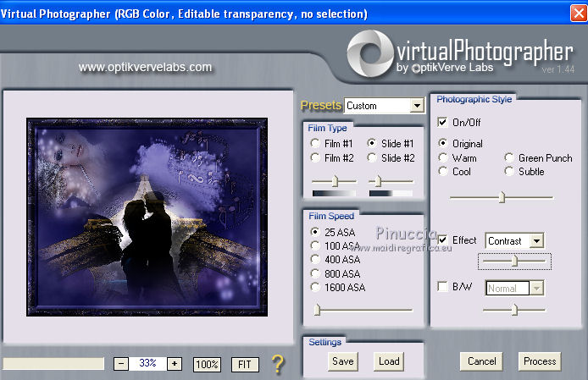Open www.optikvervelabs.com link
This screenshot has width=588, height=380.
145,67
